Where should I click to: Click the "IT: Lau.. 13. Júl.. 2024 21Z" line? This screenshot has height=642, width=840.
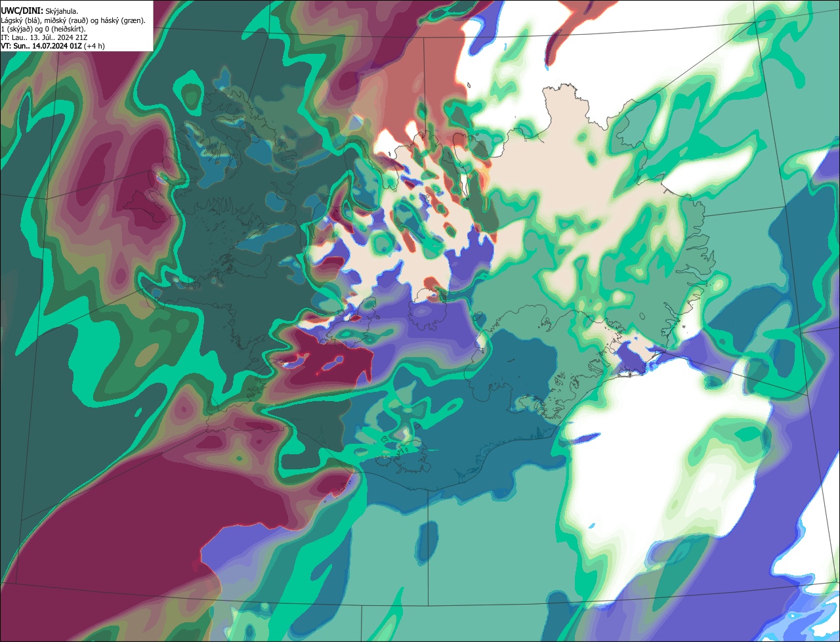[x=44, y=38]
